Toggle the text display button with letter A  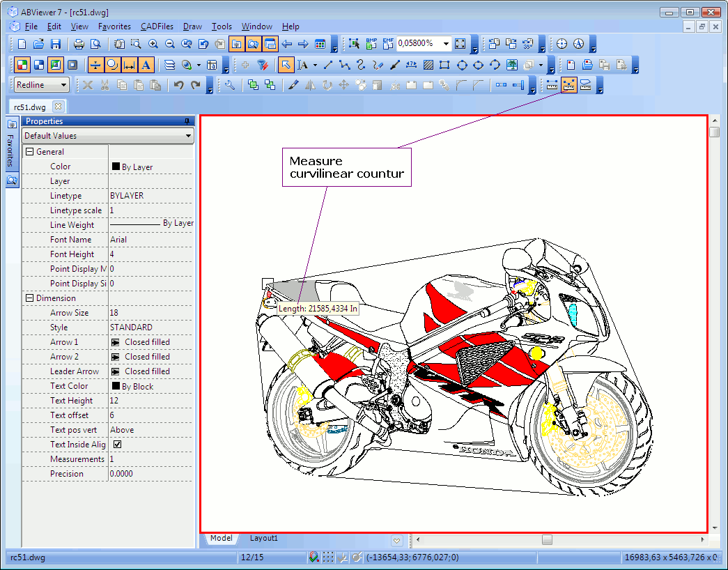pyautogui.click(x=146, y=65)
